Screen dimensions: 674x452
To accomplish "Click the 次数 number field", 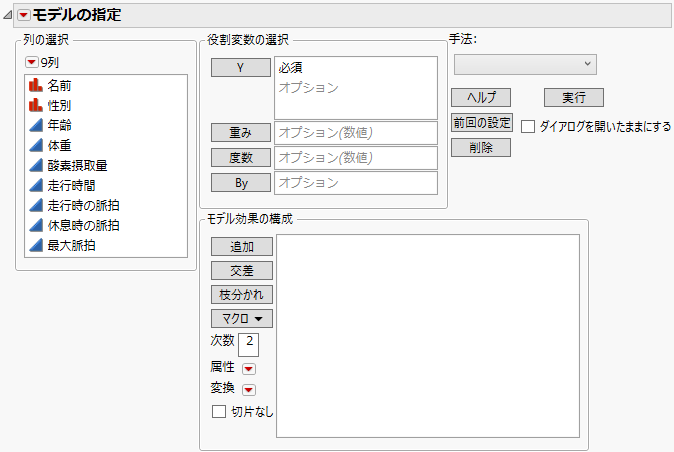I will click(x=248, y=344).
